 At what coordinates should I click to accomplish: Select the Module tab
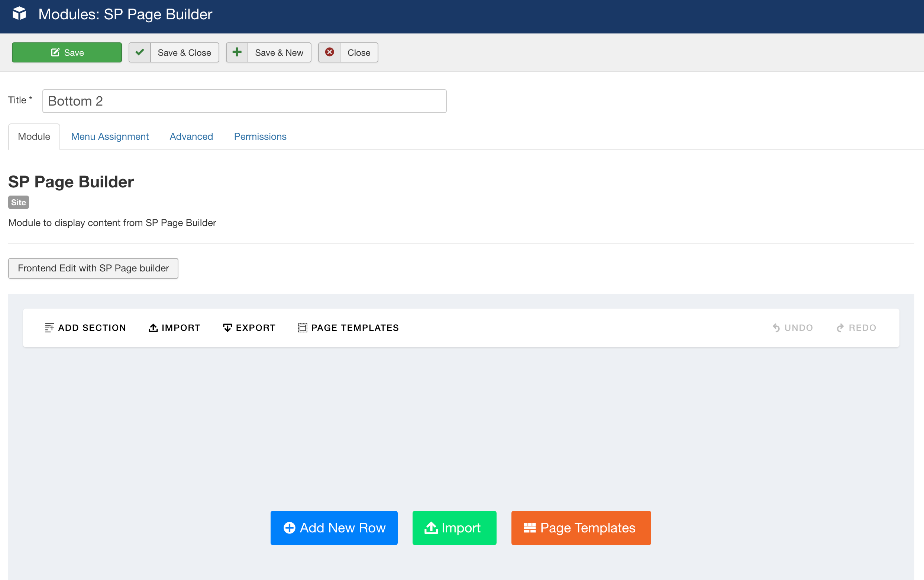pyautogui.click(x=34, y=136)
